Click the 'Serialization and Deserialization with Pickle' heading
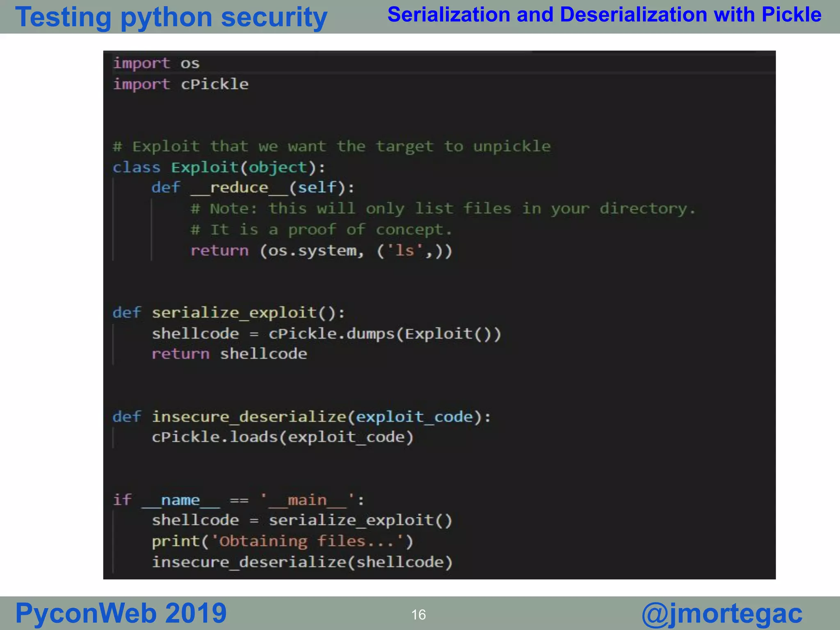 point(604,15)
